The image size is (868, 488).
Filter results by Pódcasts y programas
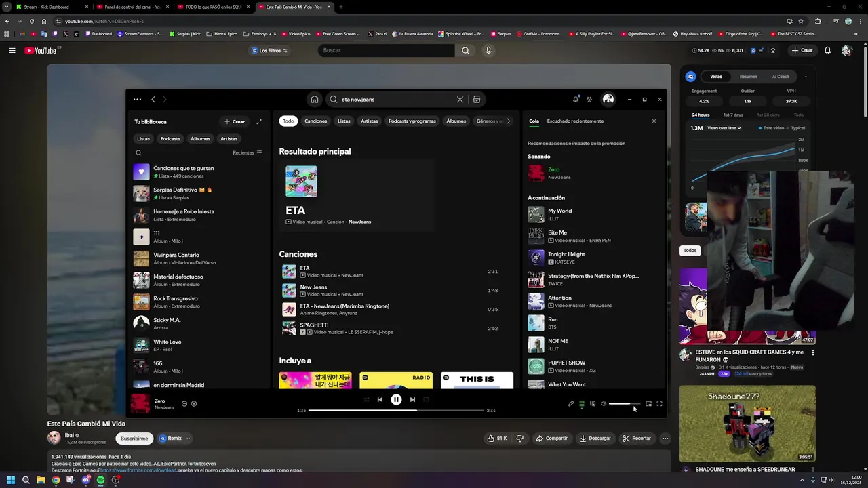(x=412, y=121)
